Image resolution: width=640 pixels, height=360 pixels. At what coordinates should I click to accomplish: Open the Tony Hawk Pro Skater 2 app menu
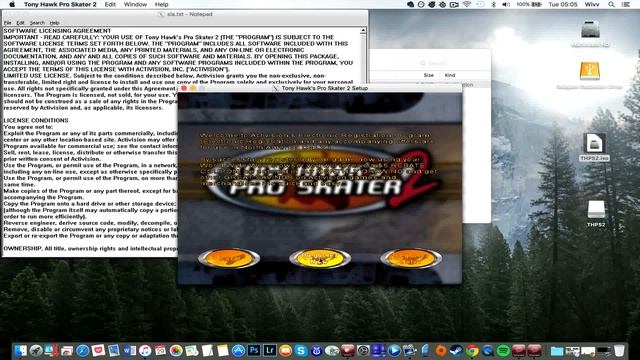point(60,4)
